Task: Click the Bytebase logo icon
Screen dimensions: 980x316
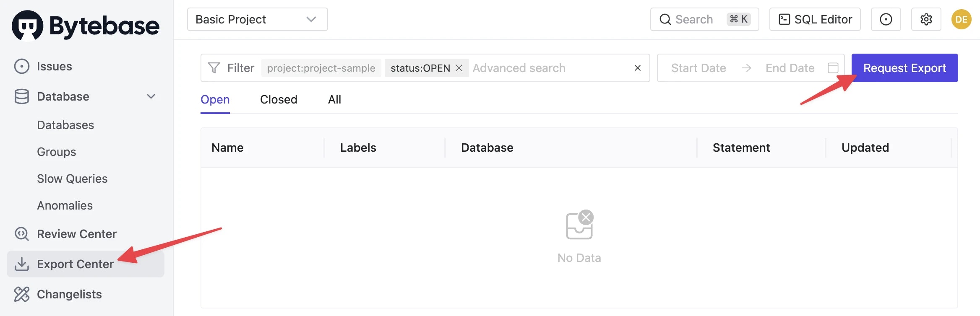Action: [28, 26]
